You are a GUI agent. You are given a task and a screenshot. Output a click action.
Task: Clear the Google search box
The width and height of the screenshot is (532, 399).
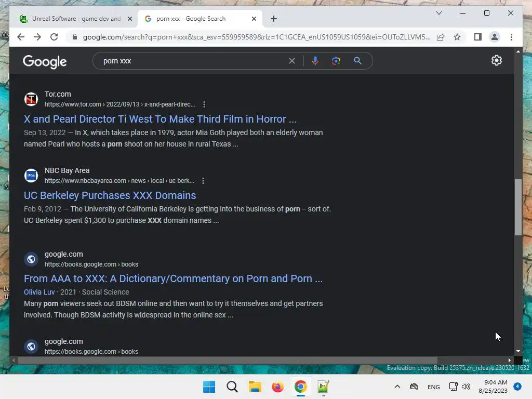click(292, 61)
